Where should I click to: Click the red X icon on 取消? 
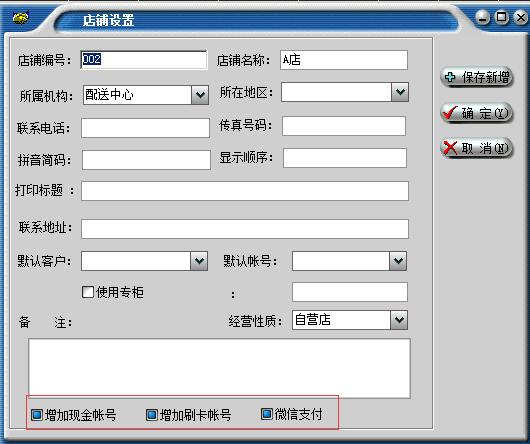point(450,148)
